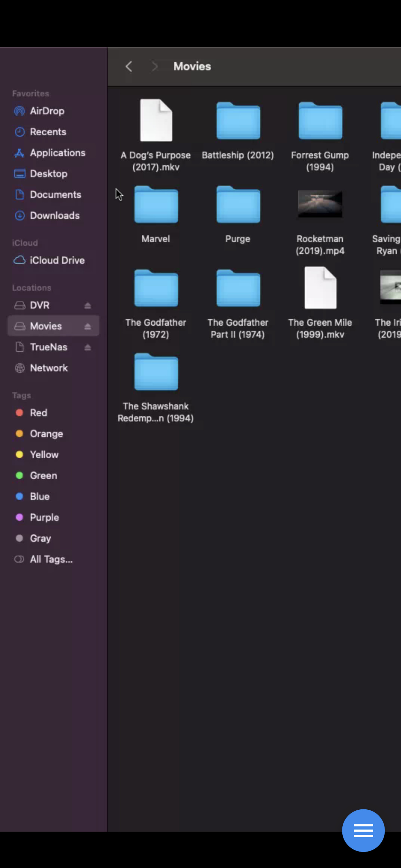Eject the TrueNas volume
The height and width of the screenshot is (868, 401).
click(x=88, y=347)
